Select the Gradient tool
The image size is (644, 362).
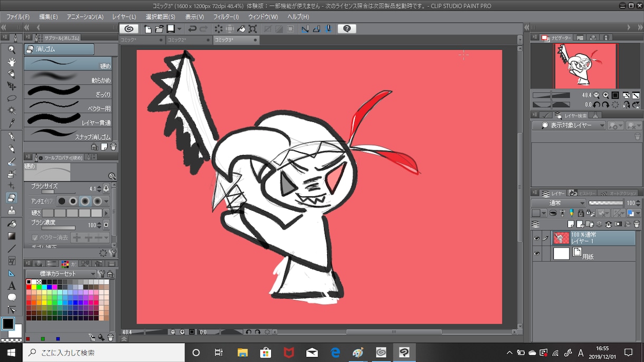coord(12,236)
